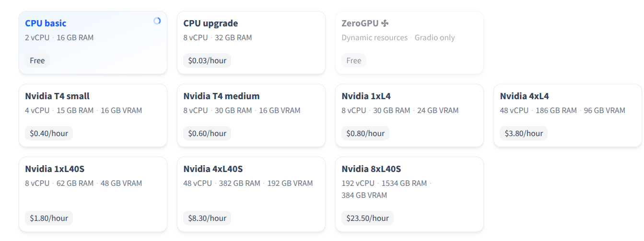Screen dimensions: 644x241
Task: Click the loading spinner on CPU basic
Action: (157, 21)
